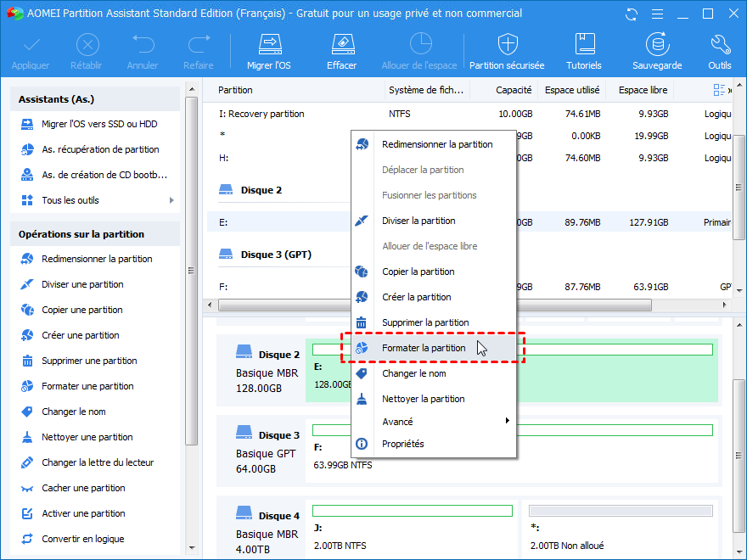
Task: Click Formater une partition in sidebar
Action: (87, 386)
